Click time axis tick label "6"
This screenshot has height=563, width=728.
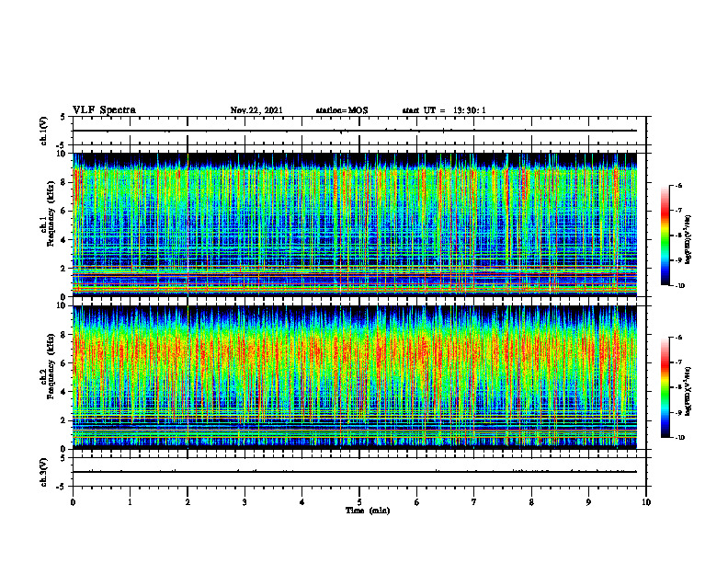coord(417,502)
